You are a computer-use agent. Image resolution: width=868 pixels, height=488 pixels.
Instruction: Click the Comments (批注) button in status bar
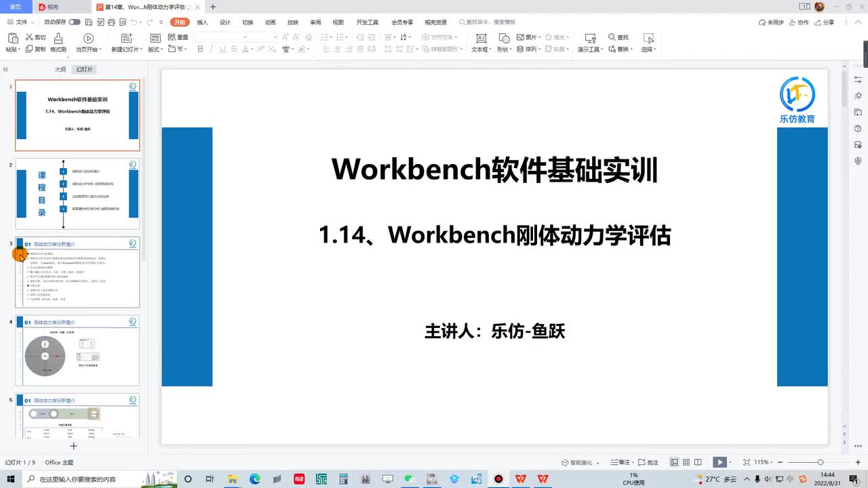649,462
